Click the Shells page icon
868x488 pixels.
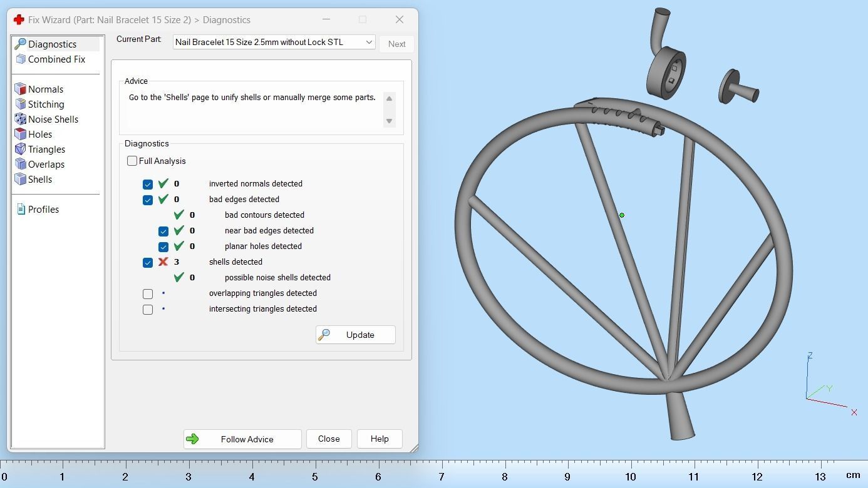[20, 179]
